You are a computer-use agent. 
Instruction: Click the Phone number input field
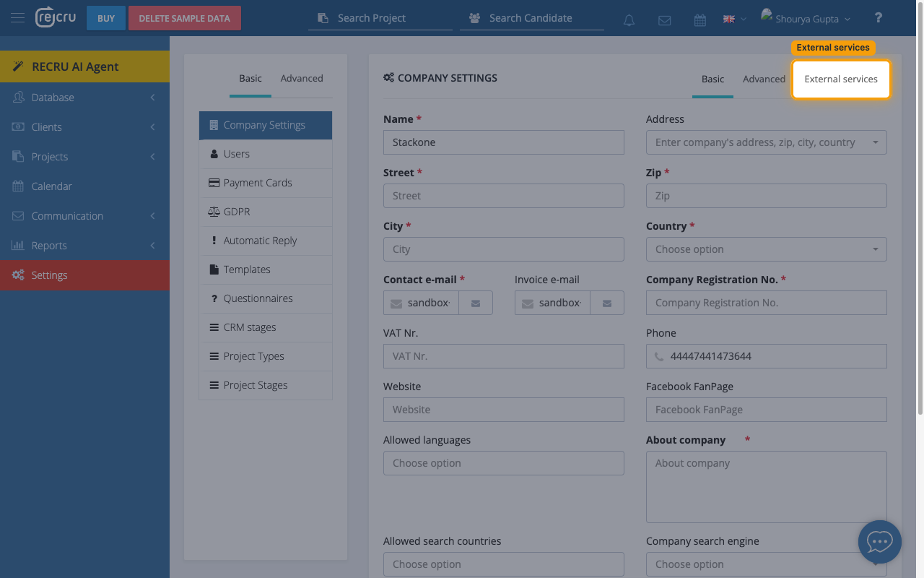click(x=767, y=356)
